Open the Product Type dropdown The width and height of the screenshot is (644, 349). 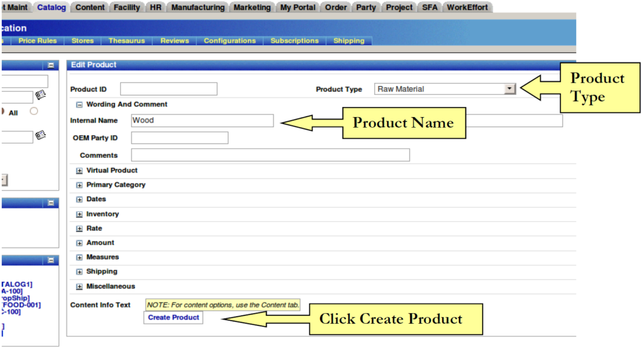click(510, 89)
